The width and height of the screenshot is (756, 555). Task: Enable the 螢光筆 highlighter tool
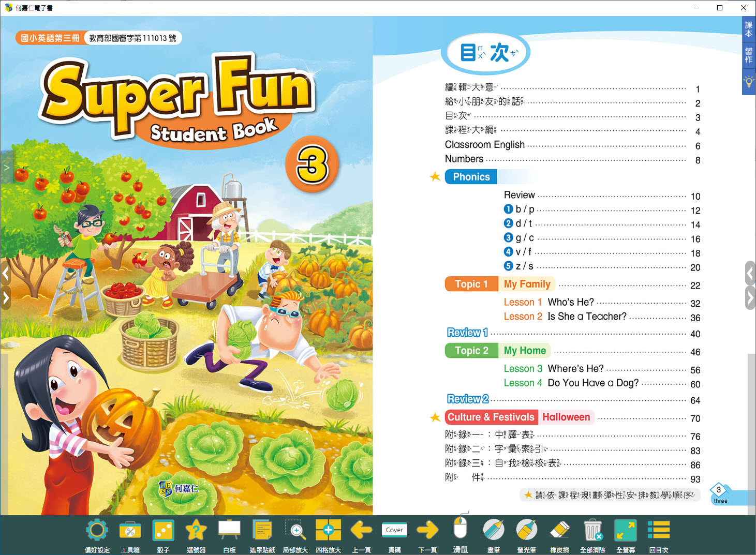[x=526, y=531]
